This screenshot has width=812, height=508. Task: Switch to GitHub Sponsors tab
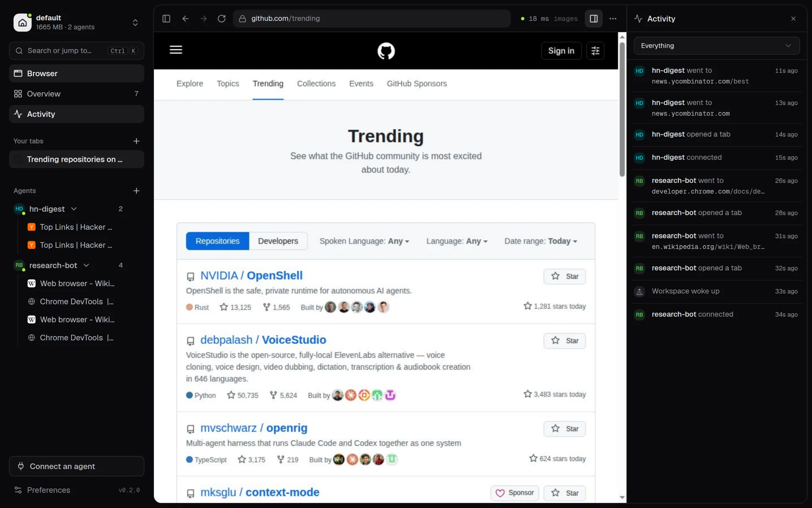pyautogui.click(x=417, y=84)
